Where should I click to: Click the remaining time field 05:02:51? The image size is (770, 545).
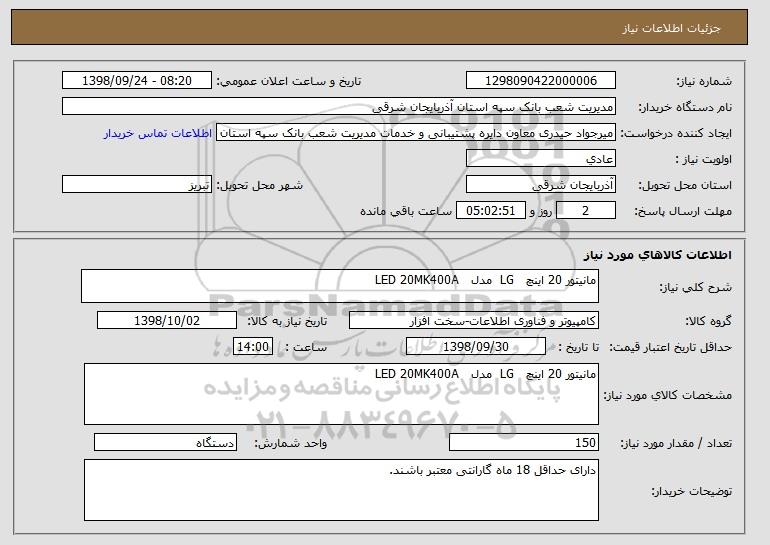(491, 211)
